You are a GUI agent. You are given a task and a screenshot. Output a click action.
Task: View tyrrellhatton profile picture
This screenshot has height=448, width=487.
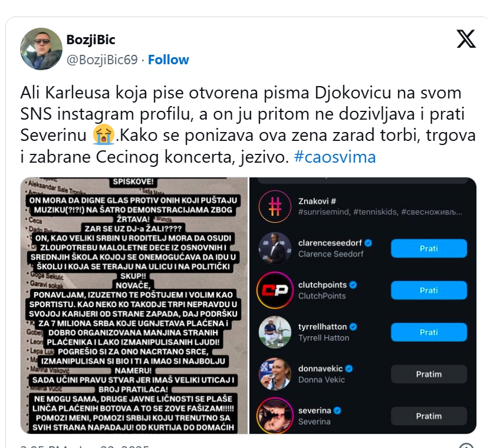tap(275, 332)
